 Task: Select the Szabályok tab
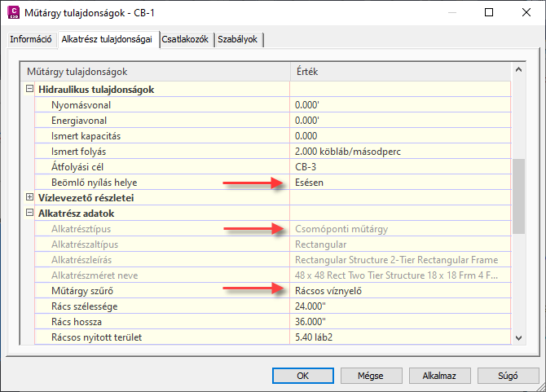click(239, 40)
